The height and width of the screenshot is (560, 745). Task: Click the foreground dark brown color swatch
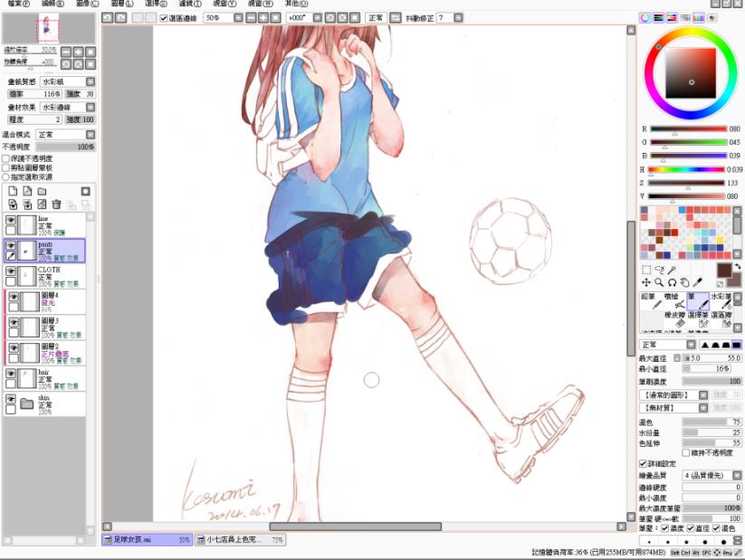point(723,270)
